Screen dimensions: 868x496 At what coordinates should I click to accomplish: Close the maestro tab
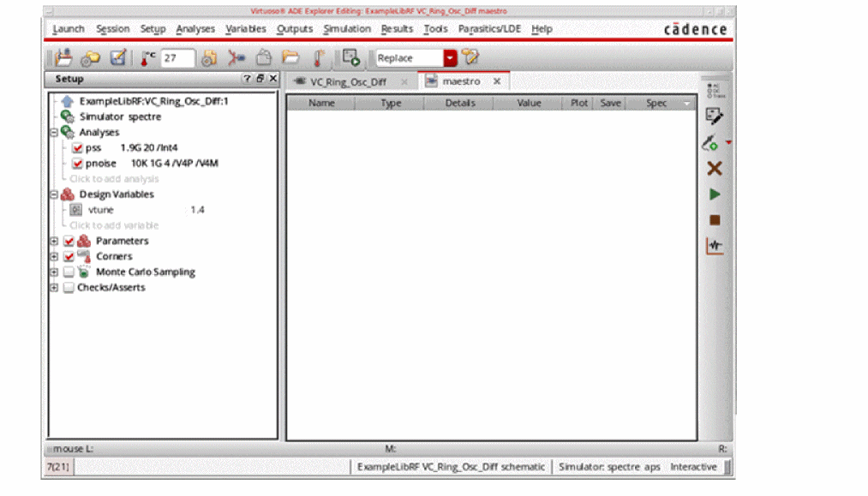497,81
